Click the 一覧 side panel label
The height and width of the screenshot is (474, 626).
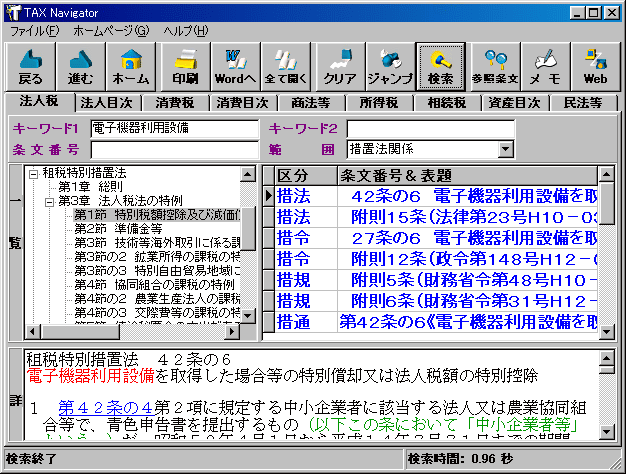pyautogui.click(x=15, y=252)
